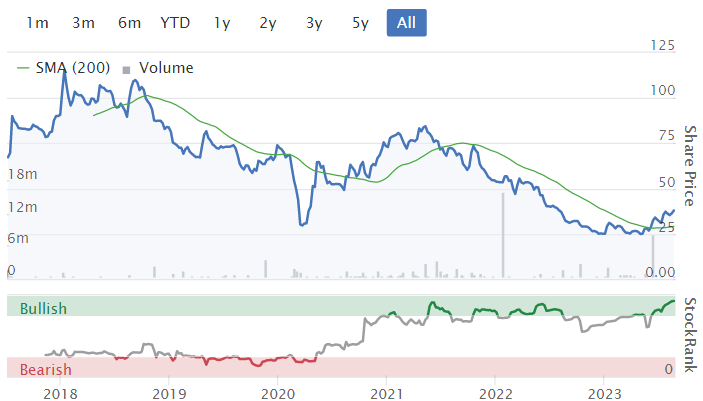
Task: Select the 1m time range
Action: coord(37,23)
